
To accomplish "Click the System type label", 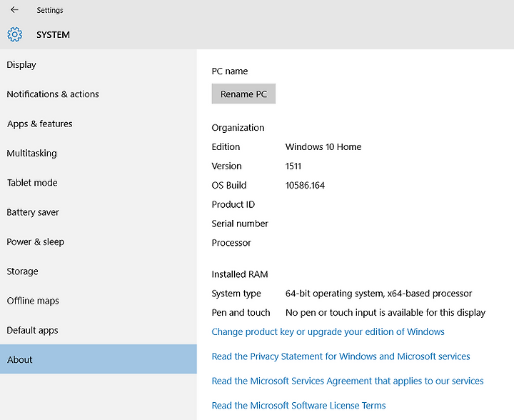I will click(236, 294).
